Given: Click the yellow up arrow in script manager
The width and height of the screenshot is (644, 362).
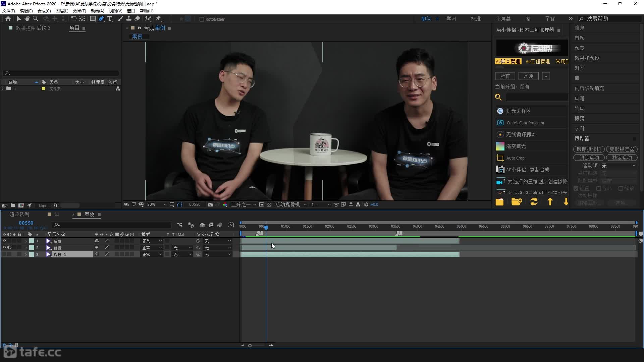Looking at the screenshot, I should (x=550, y=201).
